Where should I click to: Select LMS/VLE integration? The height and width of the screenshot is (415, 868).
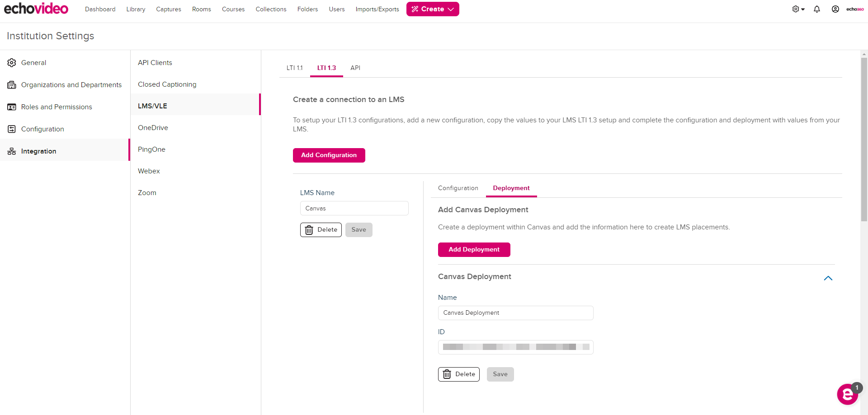196,106
